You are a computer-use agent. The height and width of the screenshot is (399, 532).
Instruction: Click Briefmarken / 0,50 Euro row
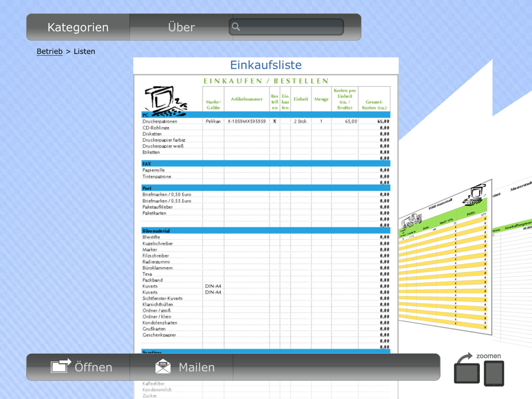[265, 194]
